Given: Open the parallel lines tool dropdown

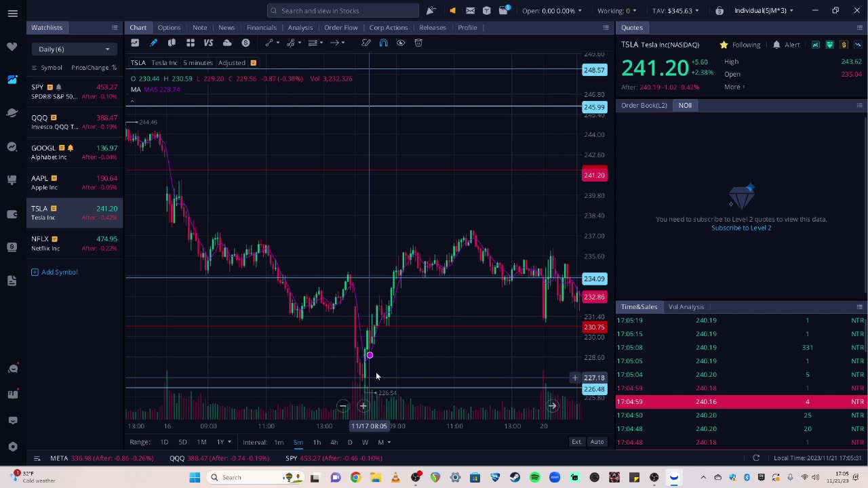Looking at the screenshot, I should click(x=315, y=43).
